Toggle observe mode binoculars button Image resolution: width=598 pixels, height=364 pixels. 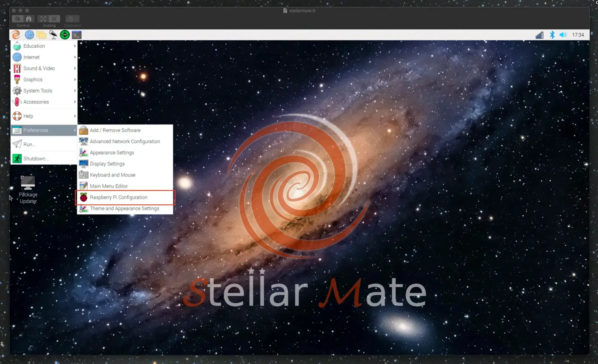click(x=29, y=19)
